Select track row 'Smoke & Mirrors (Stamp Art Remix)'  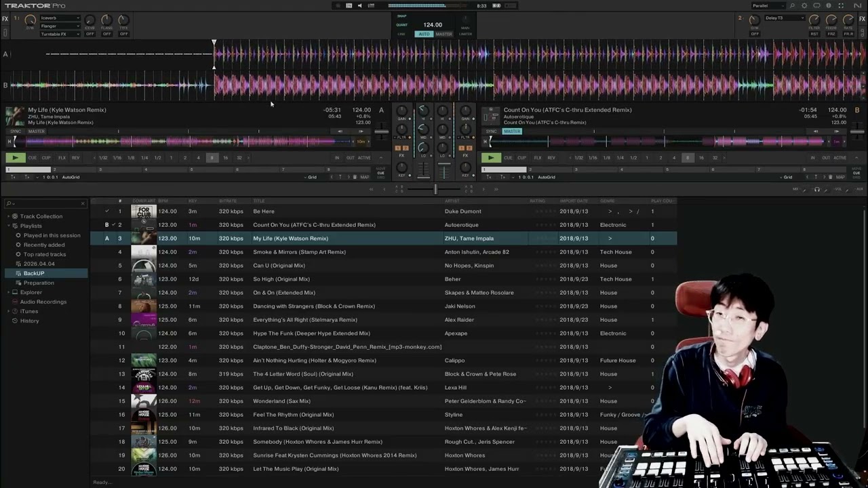pyautogui.click(x=384, y=251)
